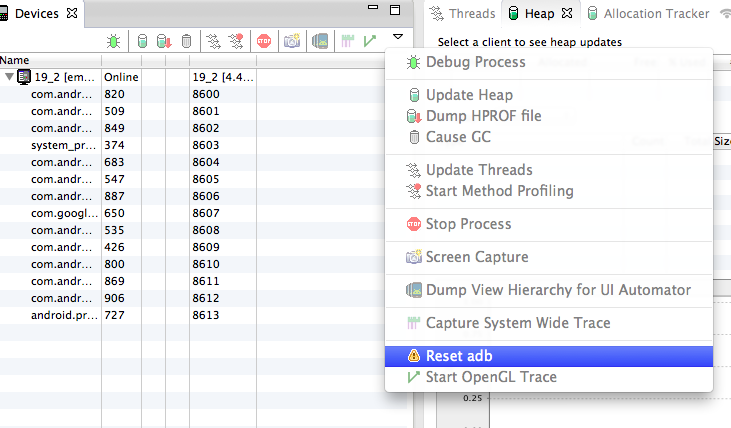Viewport: 731px width, 428px height.
Task: Switch to the Heap tab
Action: [x=538, y=14]
